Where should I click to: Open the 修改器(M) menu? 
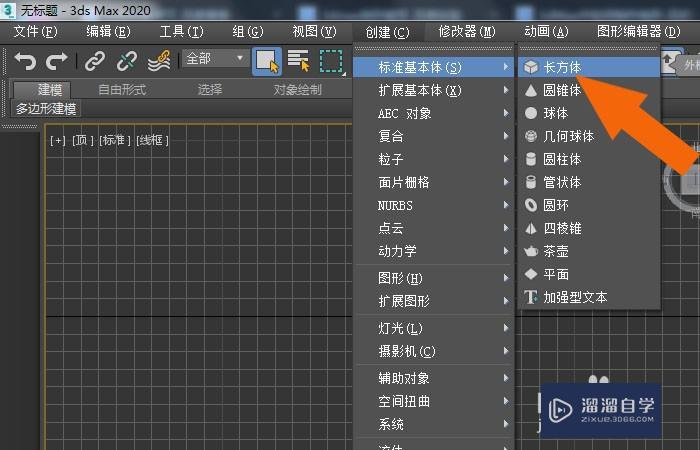467,32
